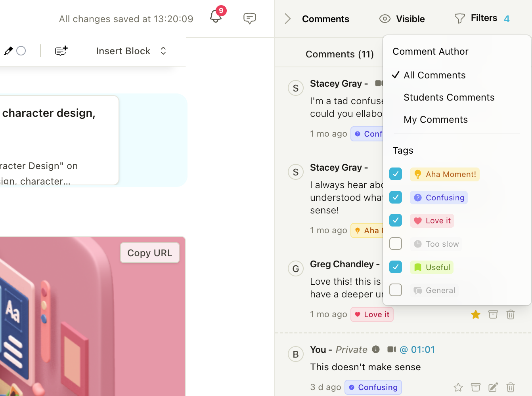532x396 pixels.
Task: Jump to timestamp 01:01 link
Action: (417, 350)
